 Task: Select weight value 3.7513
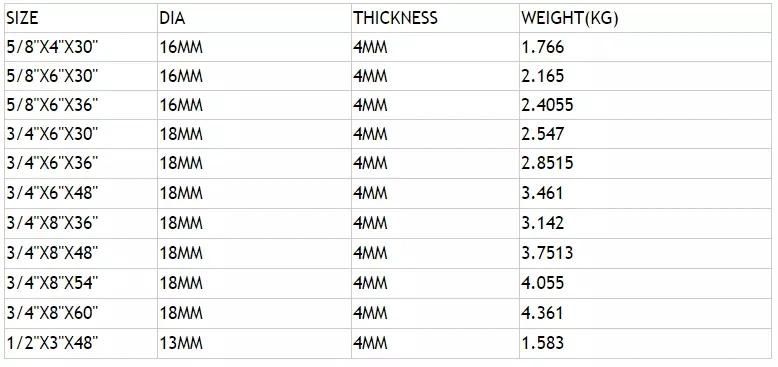point(645,253)
